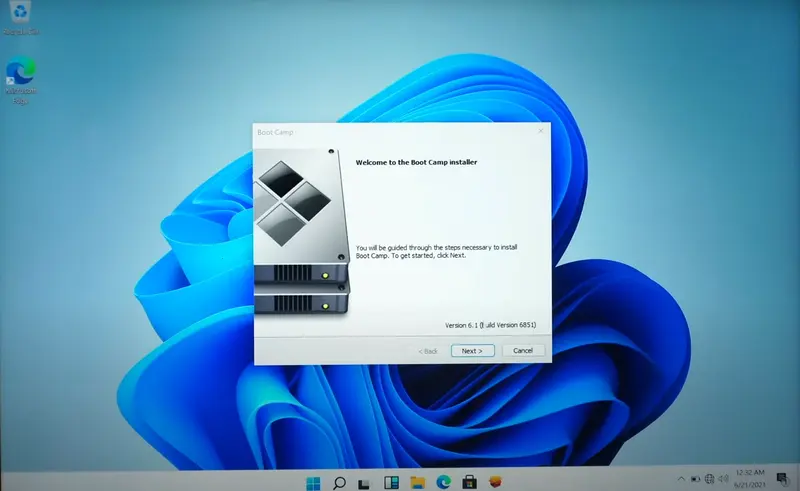Click the orange installer box taskbar icon
The height and width of the screenshot is (491, 800).
coord(495,481)
